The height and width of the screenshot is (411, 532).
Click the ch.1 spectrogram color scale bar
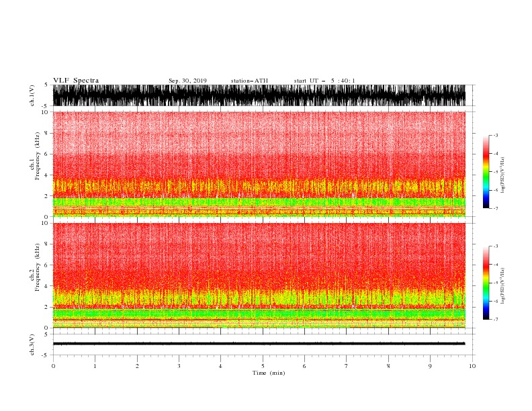pyautogui.click(x=486, y=172)
